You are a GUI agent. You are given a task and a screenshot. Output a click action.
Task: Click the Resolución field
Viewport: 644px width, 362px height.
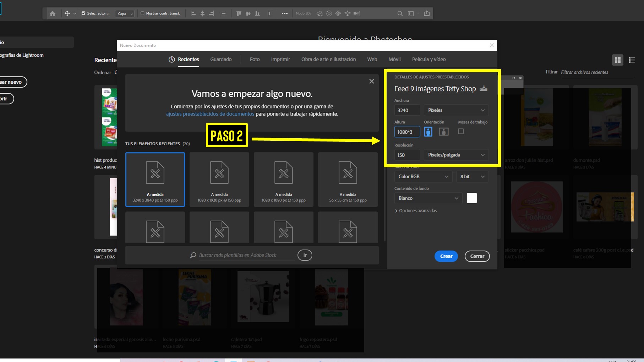tap(407, 155)
